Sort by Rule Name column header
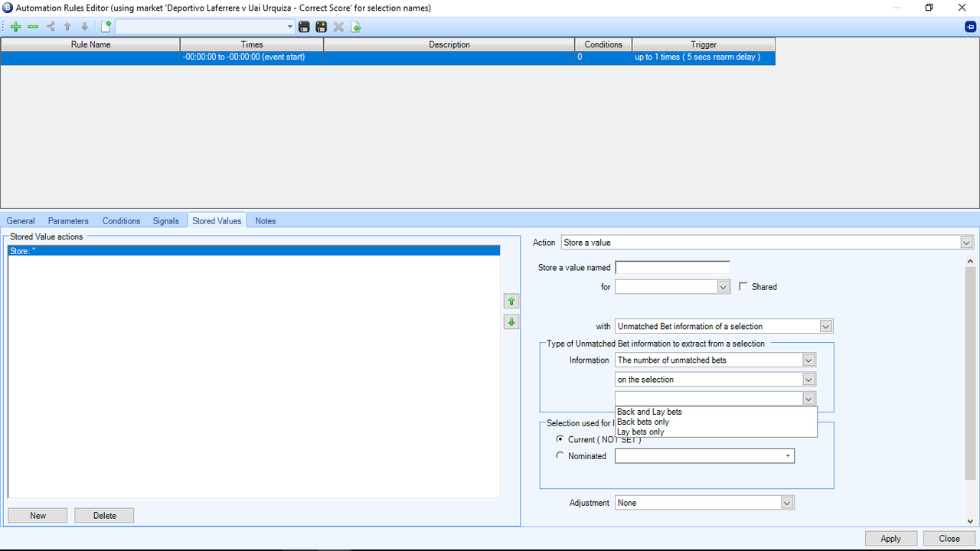 [x=90, y=44]
